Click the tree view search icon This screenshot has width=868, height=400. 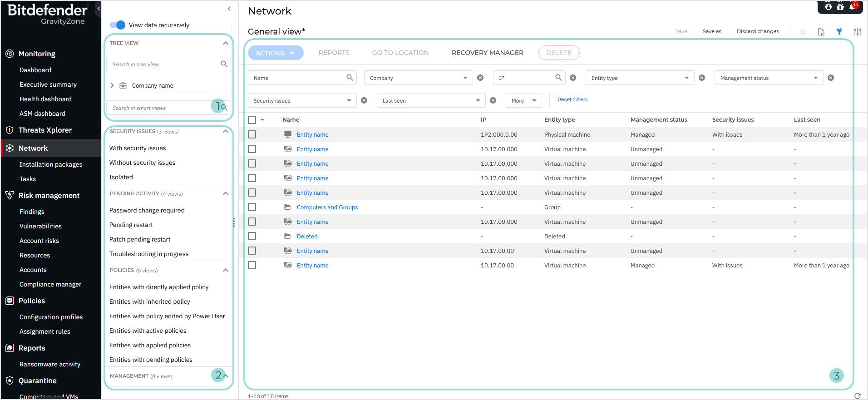point(224,64)
